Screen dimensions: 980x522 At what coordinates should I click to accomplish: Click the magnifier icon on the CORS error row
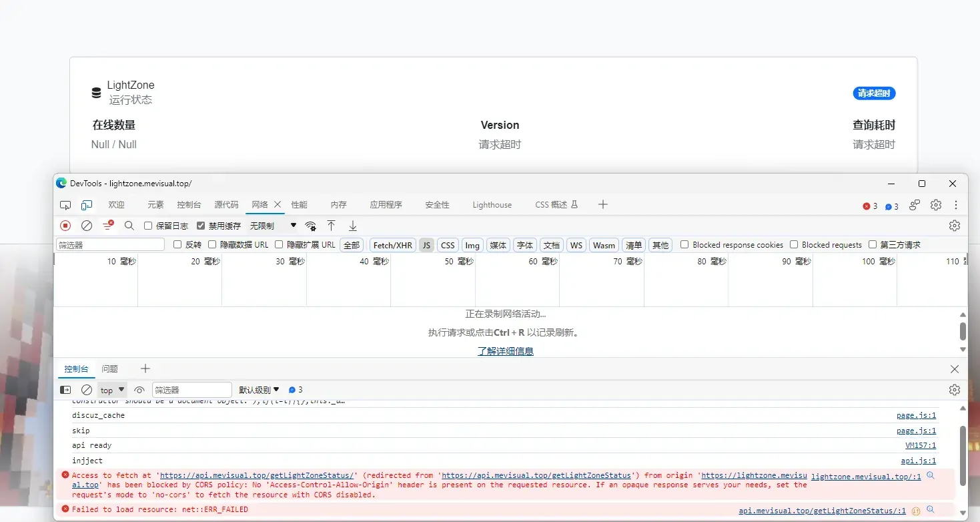tap(931, 475)
